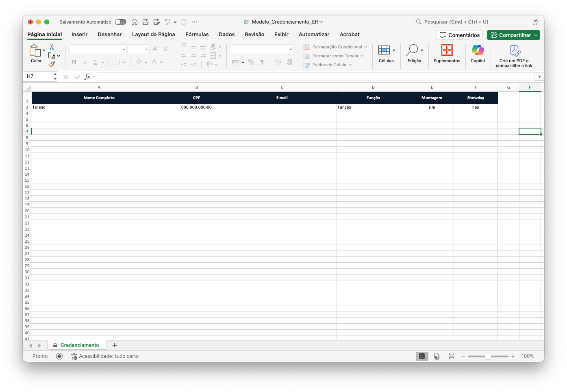Toggle the Salvamento Automático switch
The image size is (567, 392).
click(x=120, y=22)
